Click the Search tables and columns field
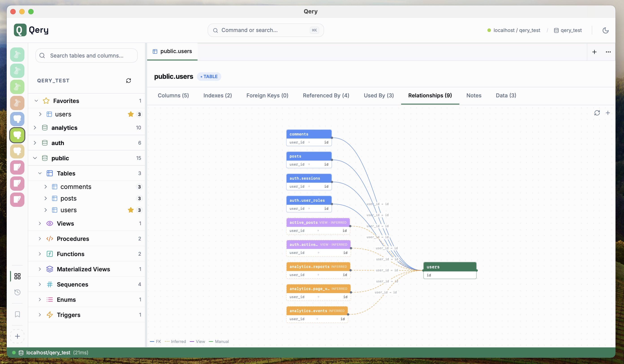The image size is (624, 364). click(x=87, y=56)
